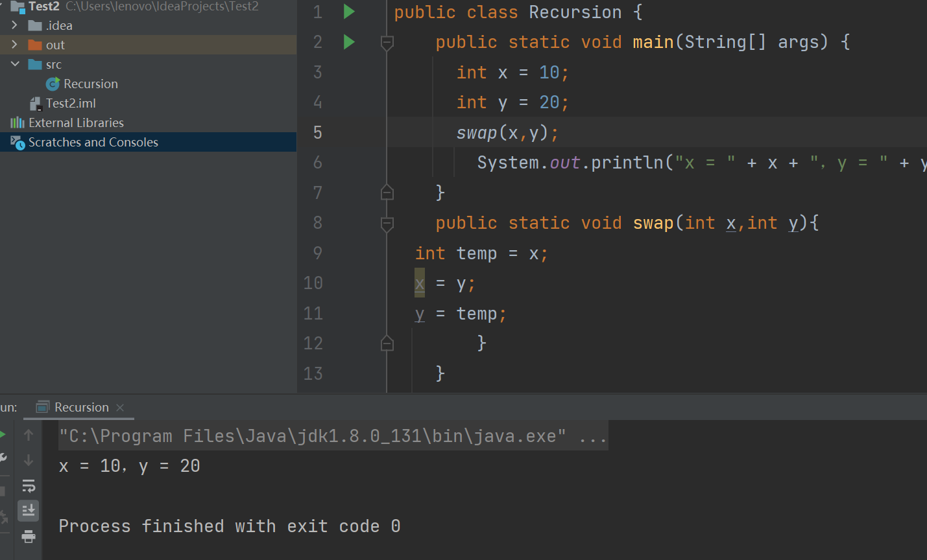The width and height of the screenshot is (927, 560).
Task: Click 'int y = 20;' on line 4
Action: [x=512, y=102]
